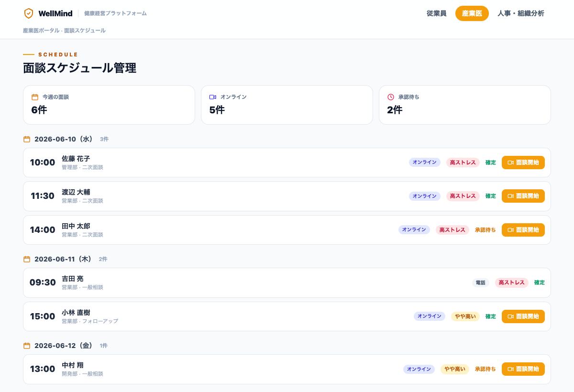Image resolution: width=574 pixels, height=392 pixels.
Task: Click やや高い badge in 中村 翔 row
Action: click(x=455, y=369)
